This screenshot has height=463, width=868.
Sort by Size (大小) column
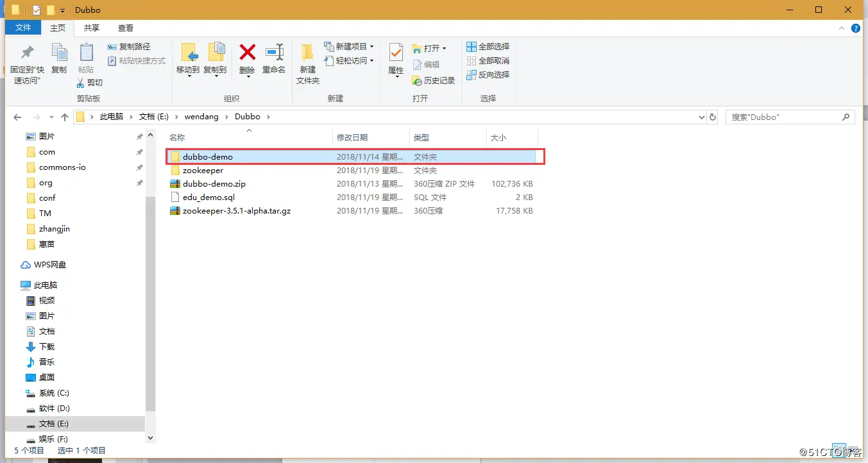pyautogui.click(x=498, y=138)
